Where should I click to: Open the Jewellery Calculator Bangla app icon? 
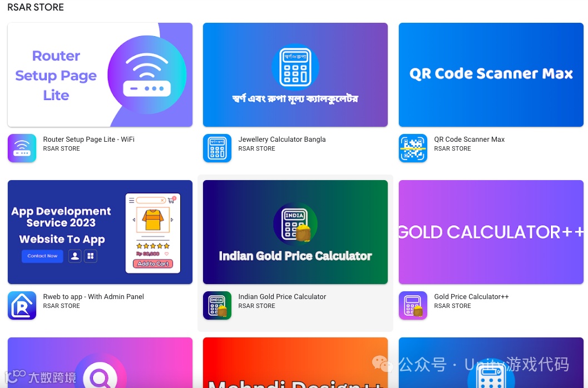click(217, 148)
